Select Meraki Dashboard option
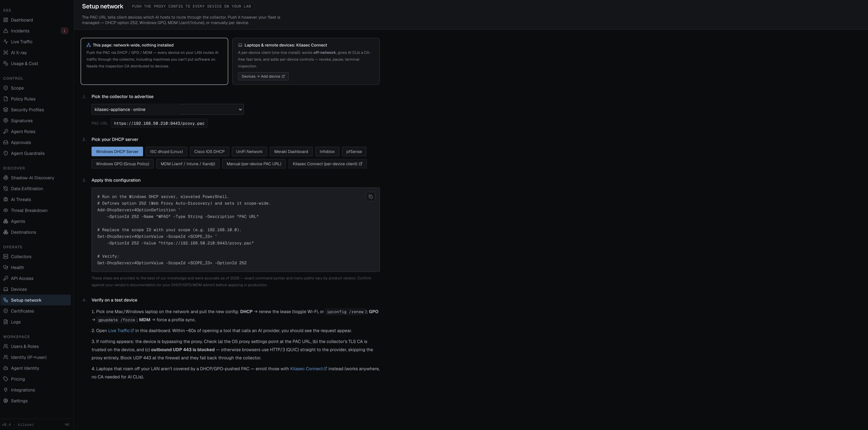 pyautogui.click(x=291, y=152)
